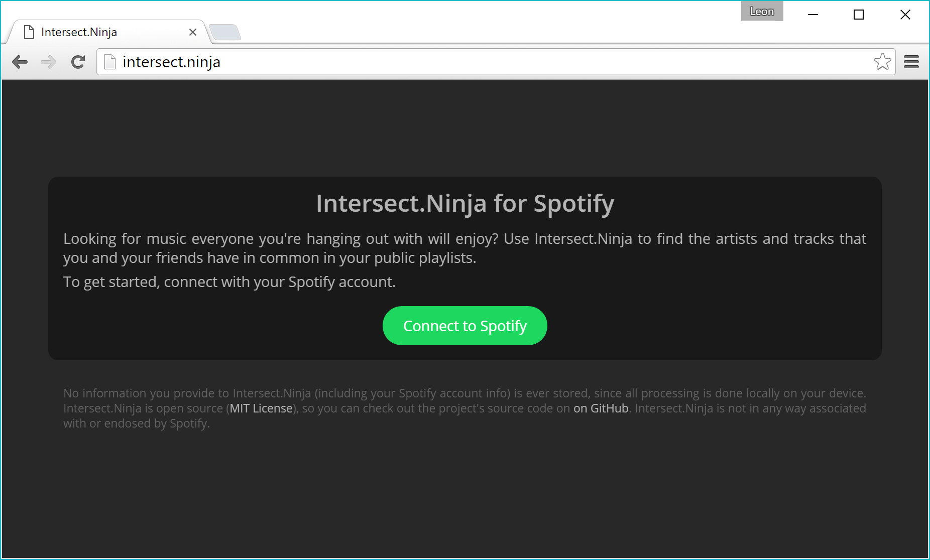Click the Intersect.Ninja for Spotify heading

(x=465, y=204)
